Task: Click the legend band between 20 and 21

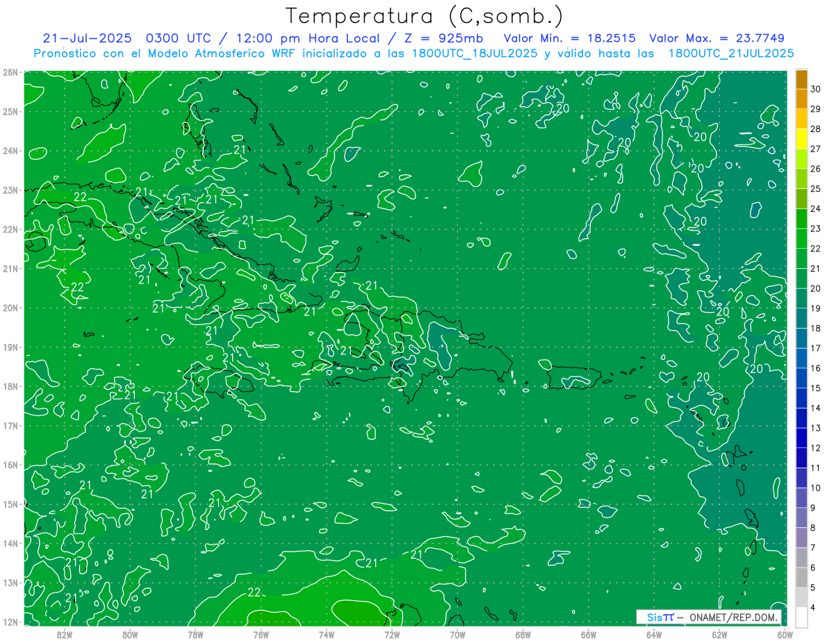Action: pyautogui.click(x=801, y=279)
